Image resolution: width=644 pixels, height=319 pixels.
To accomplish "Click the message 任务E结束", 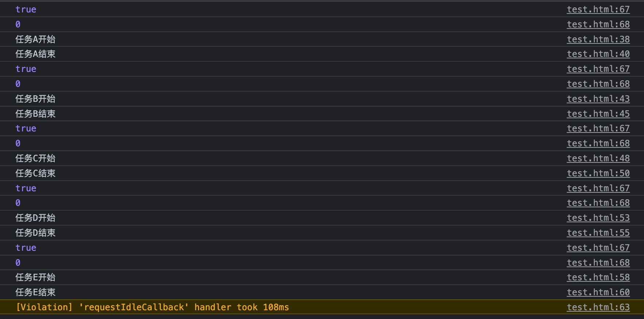I will click(x=35, y=292).
